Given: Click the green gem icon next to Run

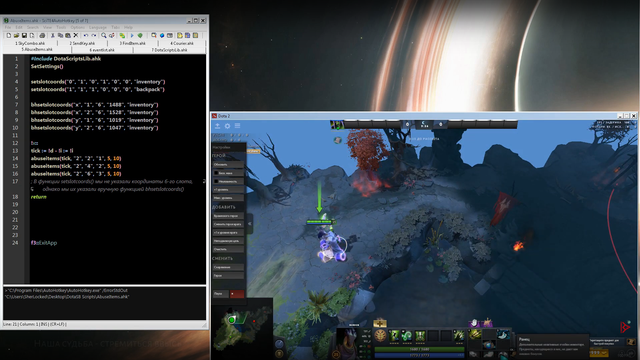Looking at the screenshot, I should (140, 36).
